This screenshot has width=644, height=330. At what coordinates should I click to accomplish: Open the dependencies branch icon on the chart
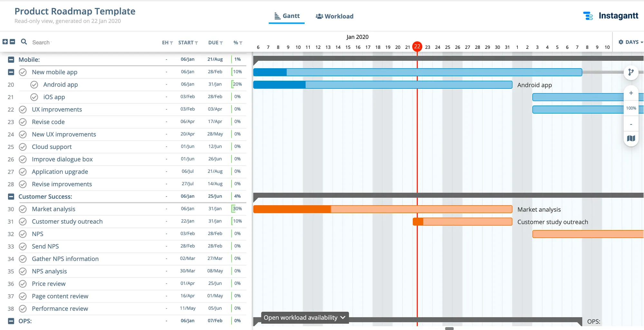pyautogui.click(x=631, y=72)
